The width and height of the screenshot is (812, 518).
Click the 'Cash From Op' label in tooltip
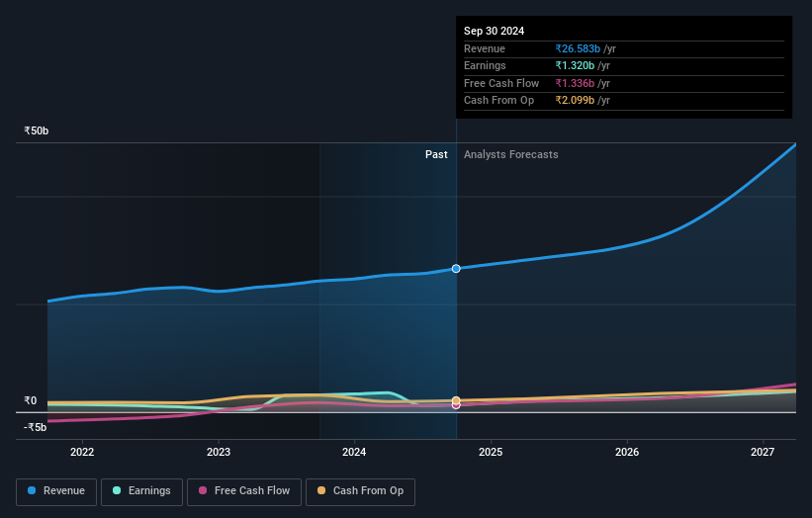click(498, 101)
